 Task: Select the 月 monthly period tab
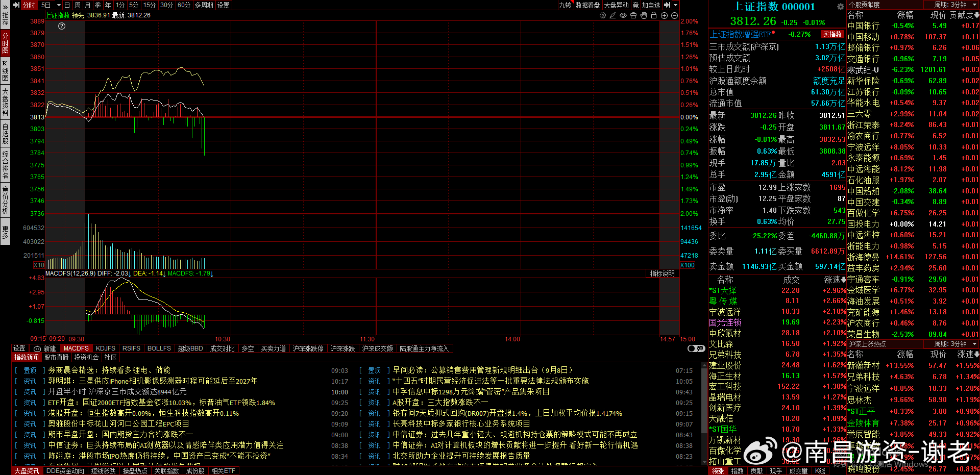pos(87,5)
